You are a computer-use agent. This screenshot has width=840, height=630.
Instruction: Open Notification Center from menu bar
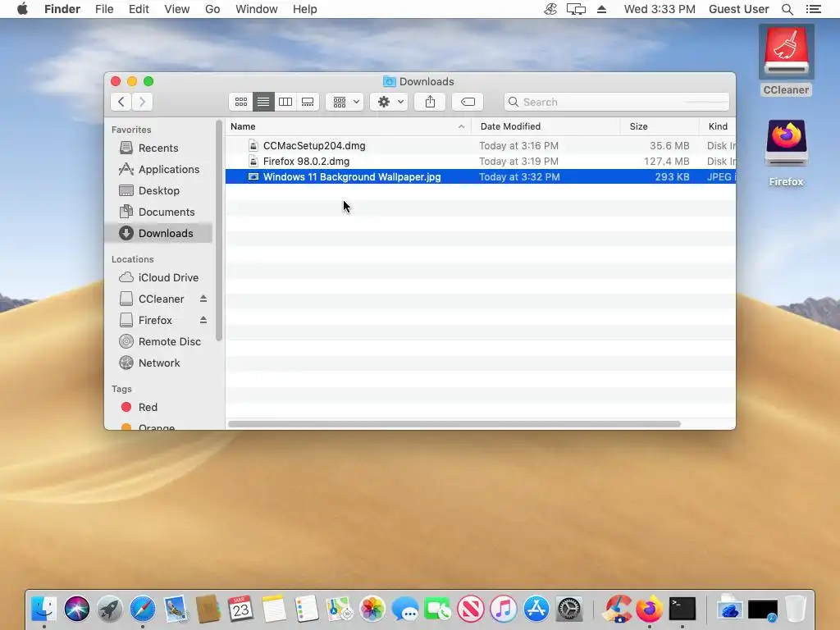click(813, 9)
